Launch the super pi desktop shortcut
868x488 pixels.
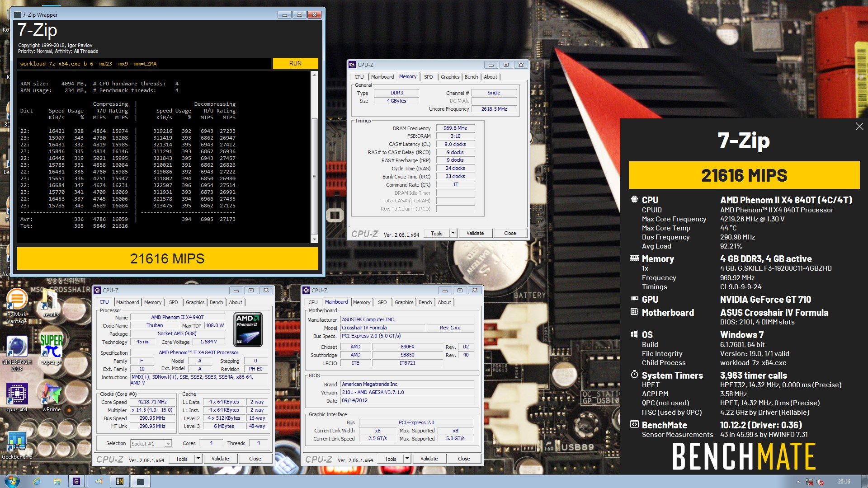point(51,349)
